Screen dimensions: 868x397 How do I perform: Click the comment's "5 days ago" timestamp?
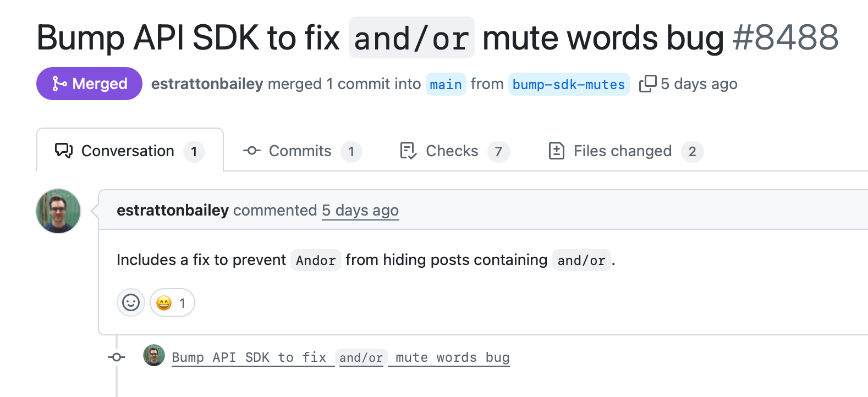(360, 211)
